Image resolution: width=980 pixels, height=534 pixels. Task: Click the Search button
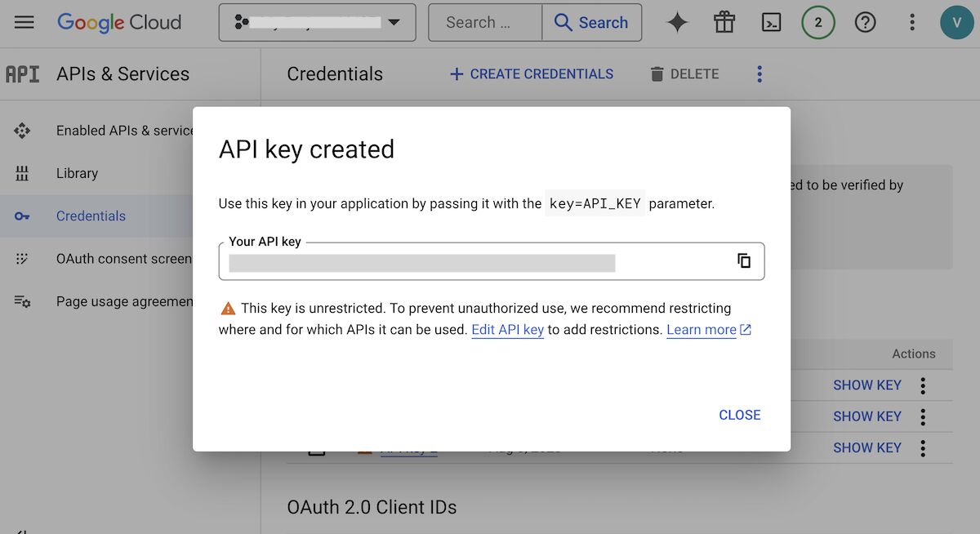[x=591, y=22]
